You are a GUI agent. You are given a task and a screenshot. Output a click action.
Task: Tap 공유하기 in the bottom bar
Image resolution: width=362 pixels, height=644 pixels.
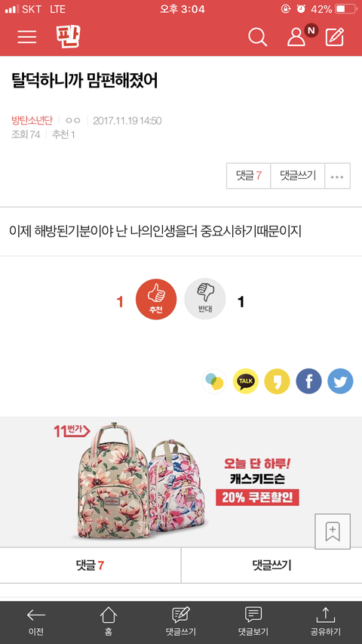326,622
